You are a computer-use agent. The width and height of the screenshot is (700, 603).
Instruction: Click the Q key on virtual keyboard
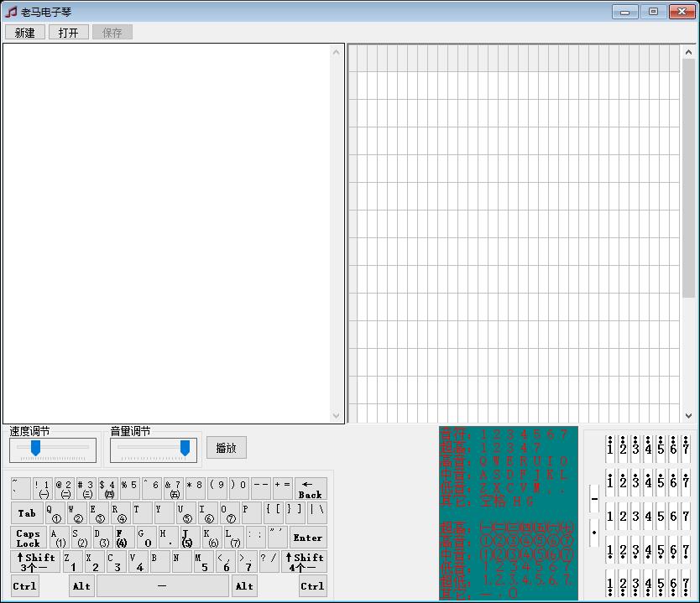[x=55, y=512]
